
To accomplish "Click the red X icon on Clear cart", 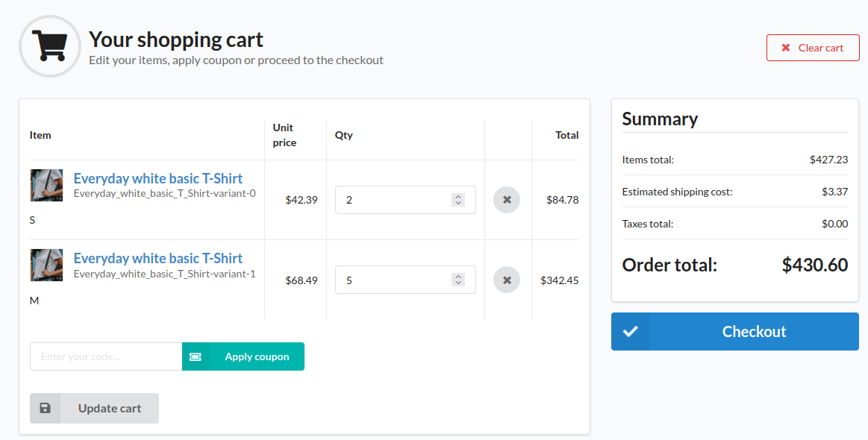I will [x=786, y=48].
